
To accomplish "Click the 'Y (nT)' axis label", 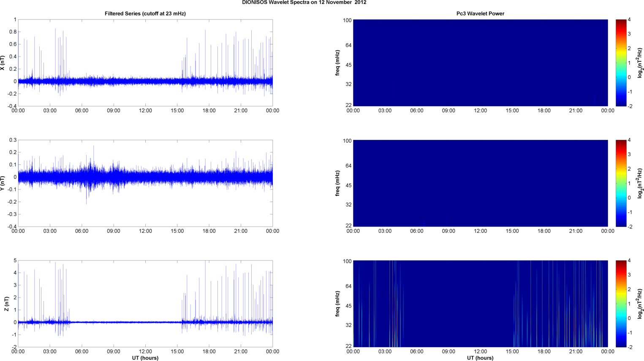I will coord(3,183).
